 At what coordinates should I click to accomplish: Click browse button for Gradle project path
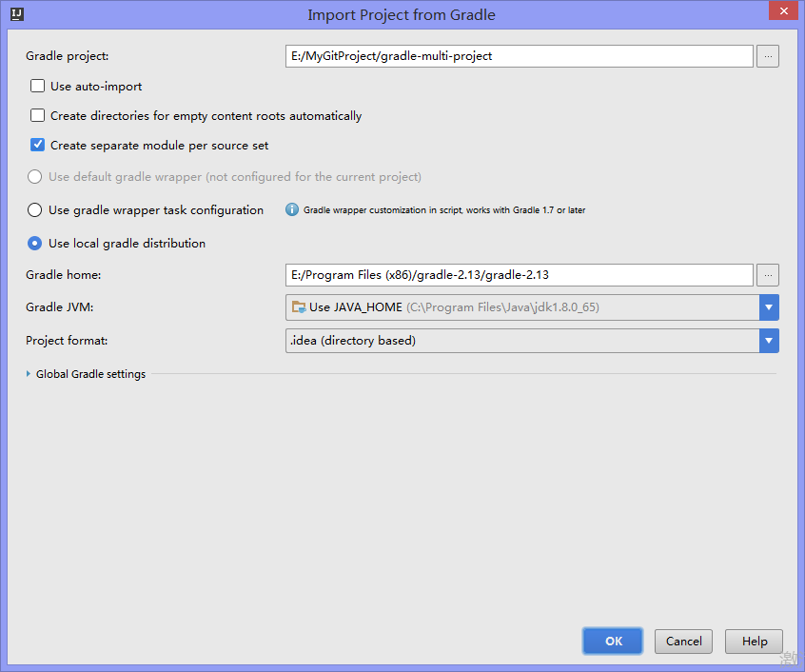768,56
